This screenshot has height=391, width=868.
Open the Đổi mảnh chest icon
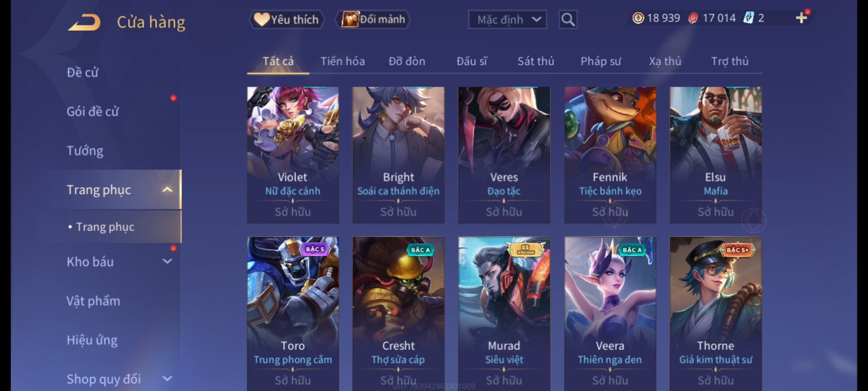point(350,19)
